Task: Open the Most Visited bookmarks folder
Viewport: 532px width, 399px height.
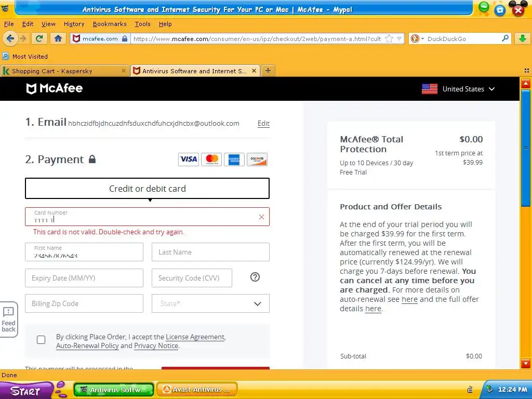Action: click(25, 56)
